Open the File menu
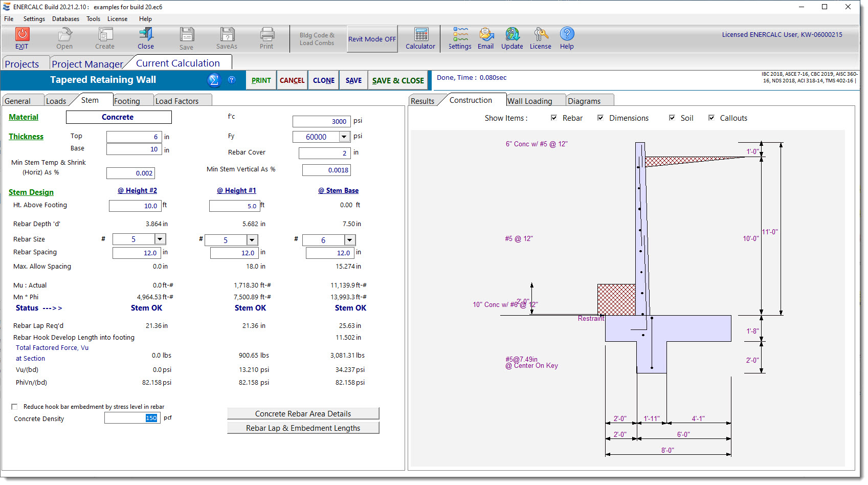The height and width of the screenshot is (485, 868). [9, 19]
